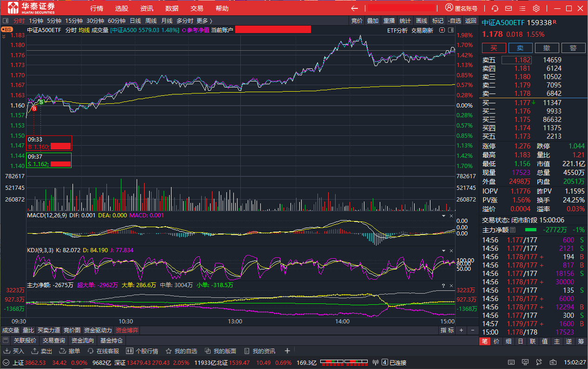
Task: Click the market breadth red-green bar in status bar
Action: coord(344,362)
